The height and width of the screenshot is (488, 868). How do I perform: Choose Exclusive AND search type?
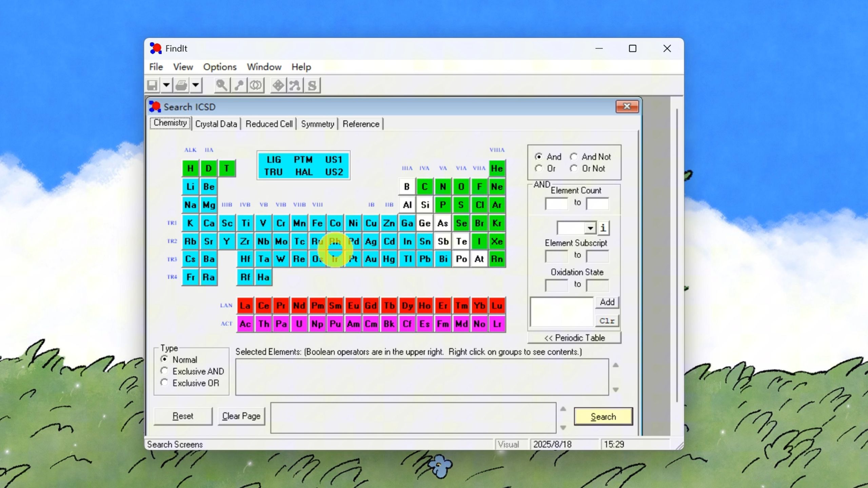point(192,371)
